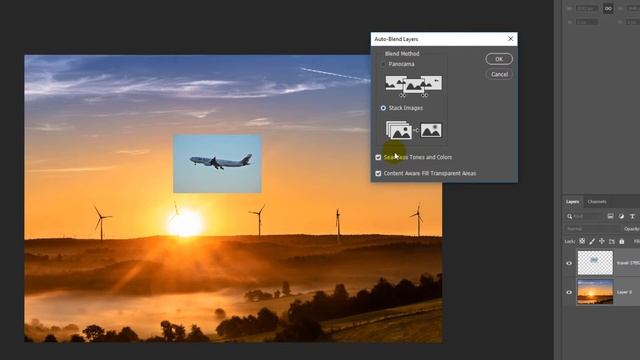This screenshot has height=360, width=640.
Task: Select the sunset Layer 0 thumbnail
Action: [595, 291]
